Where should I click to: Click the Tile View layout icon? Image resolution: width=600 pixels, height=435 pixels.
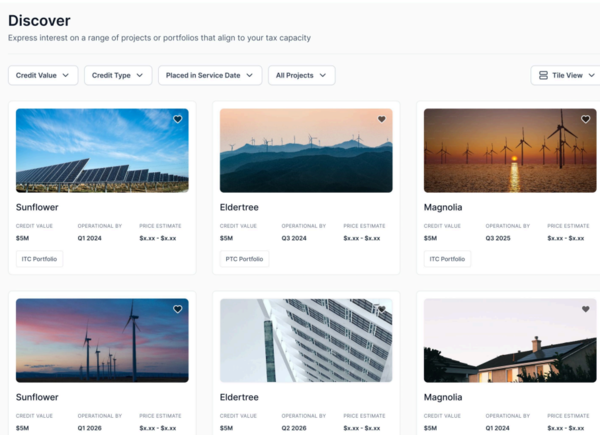pyautogui.click(x=543, y=75)
